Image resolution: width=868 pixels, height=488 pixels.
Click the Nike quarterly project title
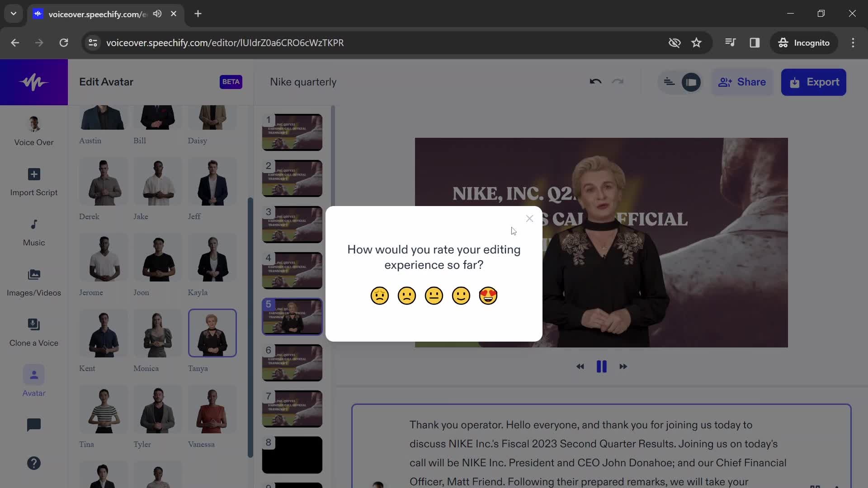click(303, 82)
